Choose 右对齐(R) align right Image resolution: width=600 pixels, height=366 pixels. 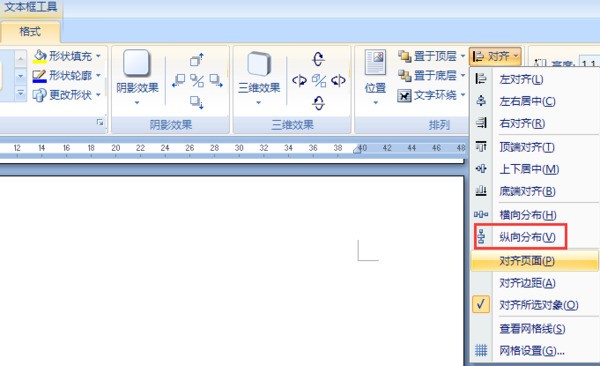(x=535, y=123)
